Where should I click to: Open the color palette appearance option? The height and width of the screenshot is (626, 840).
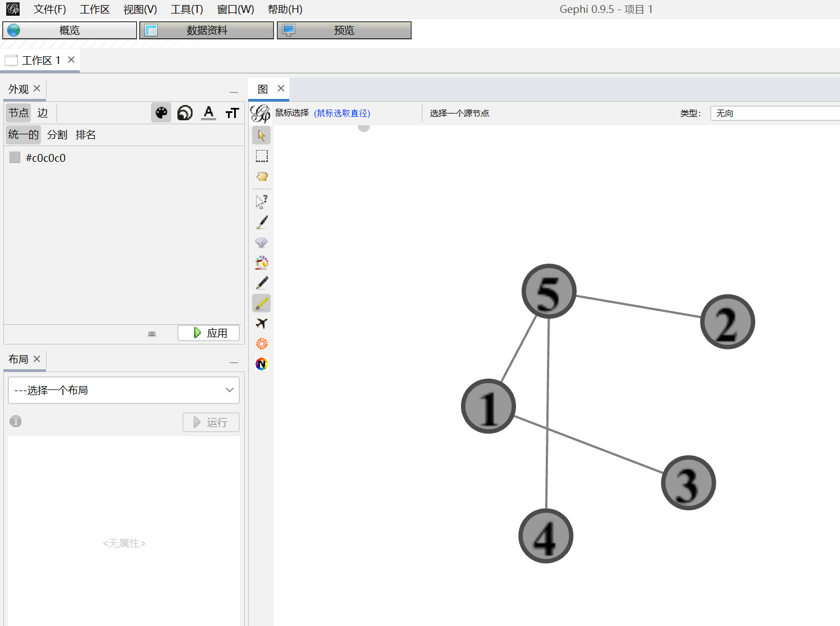[161, 113]
